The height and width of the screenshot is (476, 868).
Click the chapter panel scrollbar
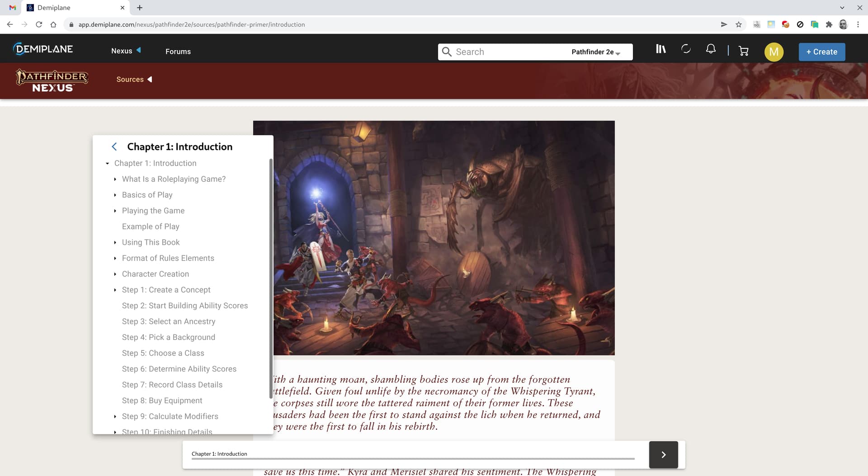tap(271, 278)
